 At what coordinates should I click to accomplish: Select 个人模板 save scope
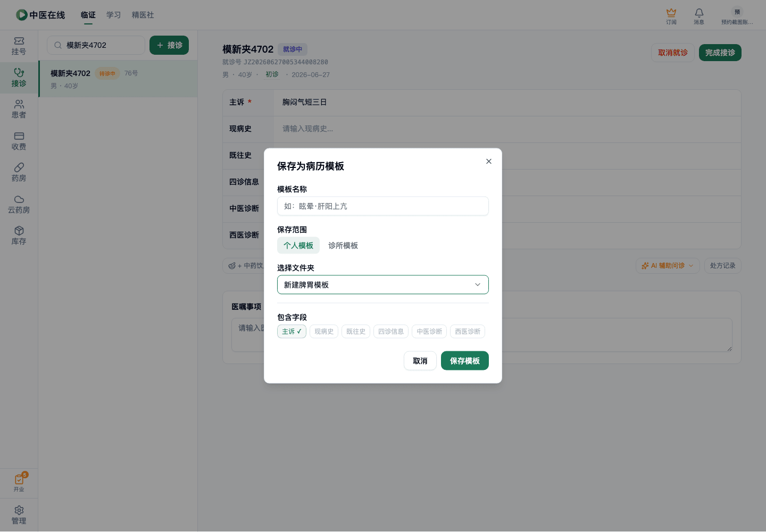pyautogui.click(x=298, y=246)
